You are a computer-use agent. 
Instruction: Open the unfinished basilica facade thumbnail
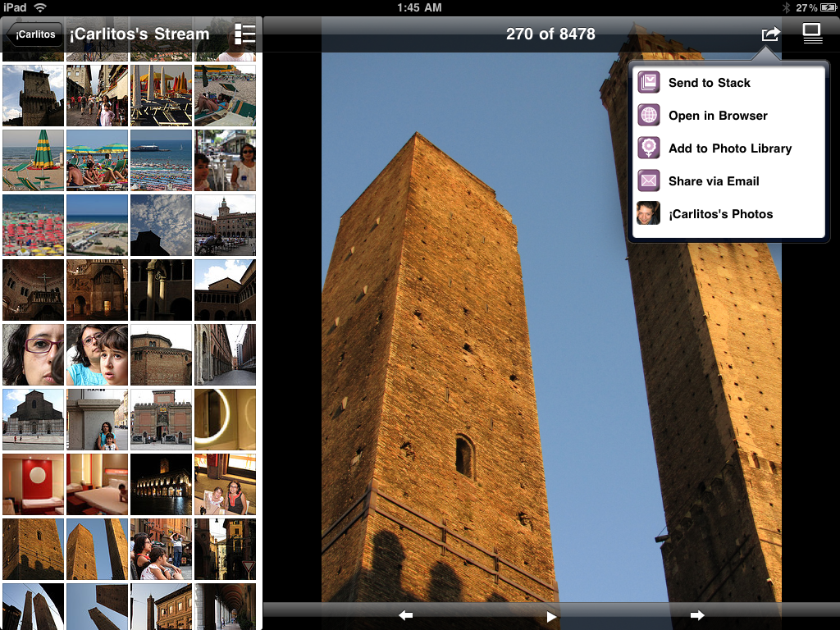coord(33,419)
